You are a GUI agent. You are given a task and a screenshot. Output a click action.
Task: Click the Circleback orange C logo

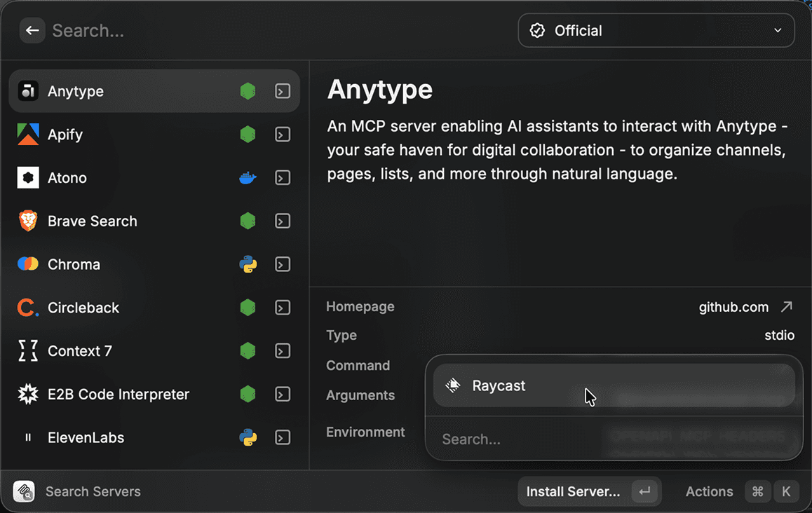pos(28,308)
